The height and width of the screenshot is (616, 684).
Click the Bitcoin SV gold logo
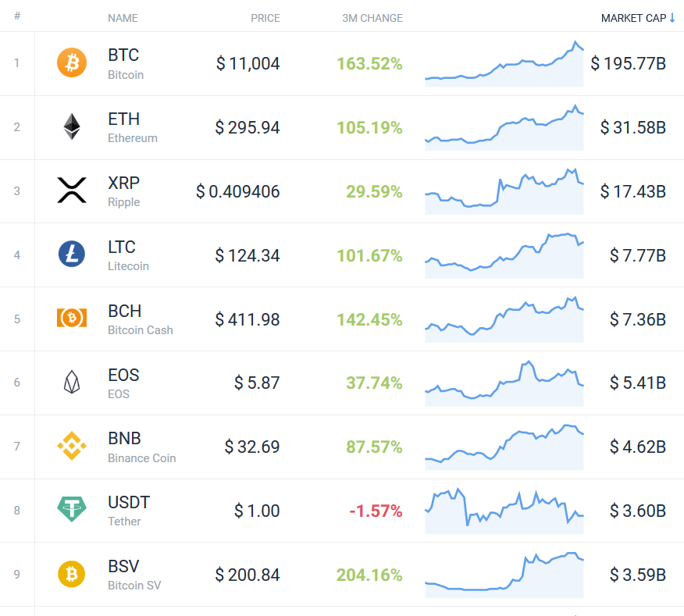(x=72, y=574)
